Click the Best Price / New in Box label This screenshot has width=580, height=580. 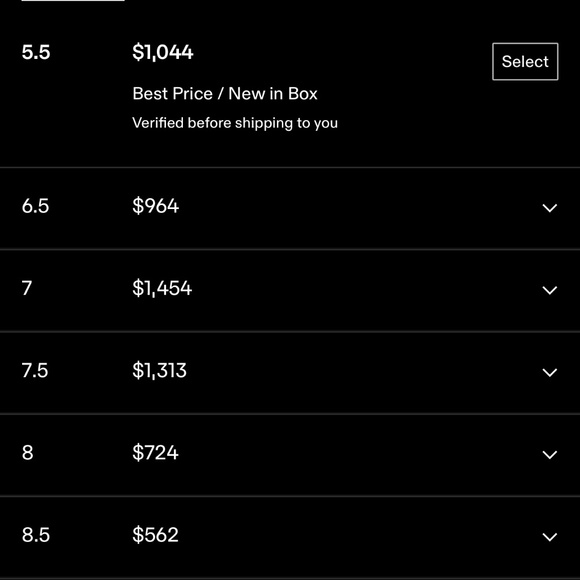[x=225, y=94]
